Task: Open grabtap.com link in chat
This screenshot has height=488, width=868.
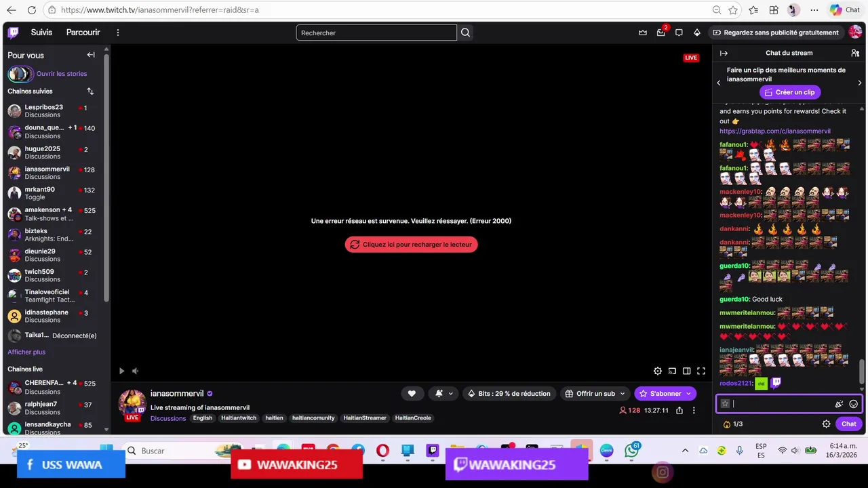Action: [x=775, y=131]
